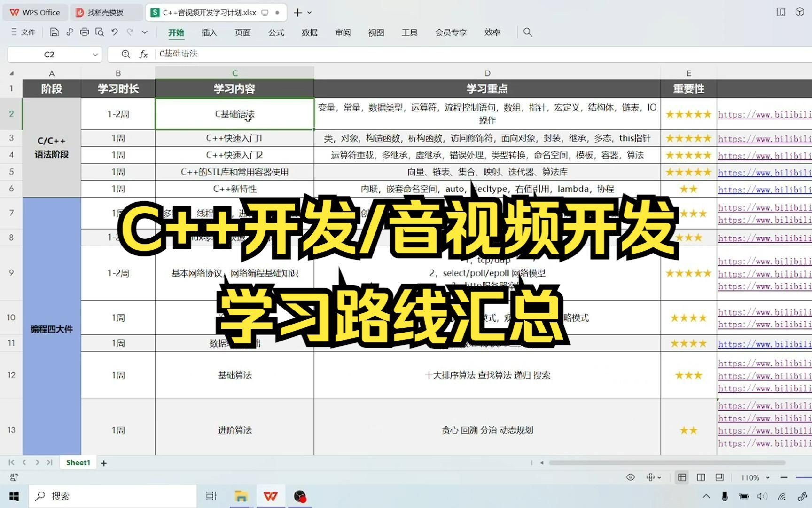The width and height of the screenshot is (812, 508).
Task: Switch to the 找稻壳模板 window tab
Action: click(107, 13)
